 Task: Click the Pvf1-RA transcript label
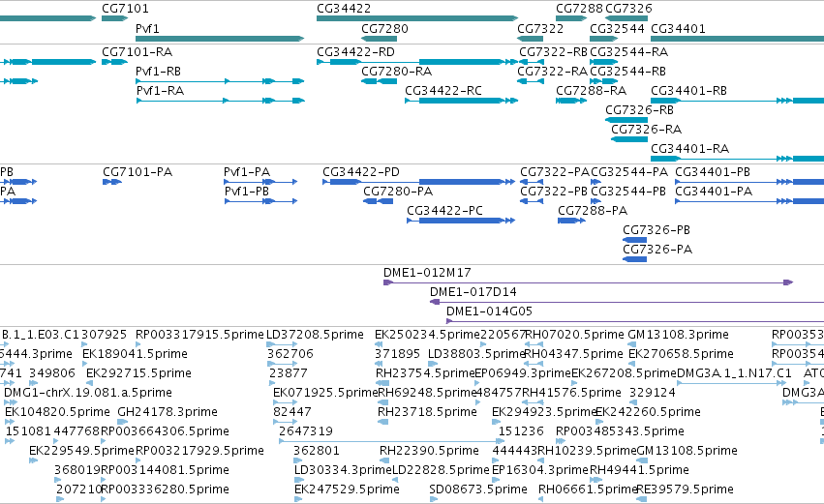(x=161, y=91)
